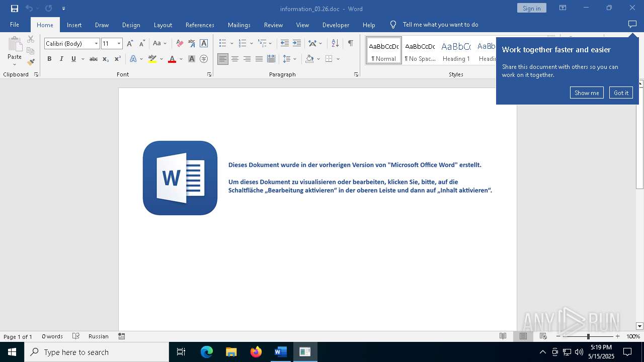Click the Character Border icon
The image size is (644, 362).
pyautogui.click(x=204, y=43)
